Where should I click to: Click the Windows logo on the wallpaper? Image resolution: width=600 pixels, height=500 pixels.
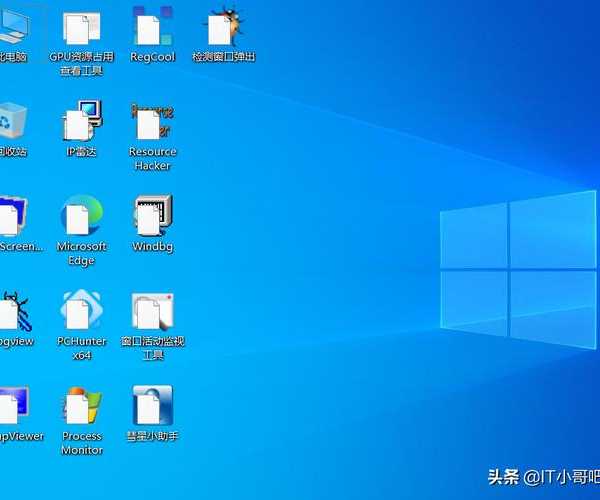(x=517, y=268)
